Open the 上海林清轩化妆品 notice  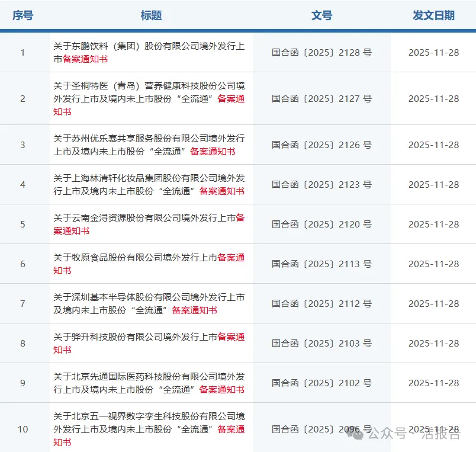[x=148, y=184]
